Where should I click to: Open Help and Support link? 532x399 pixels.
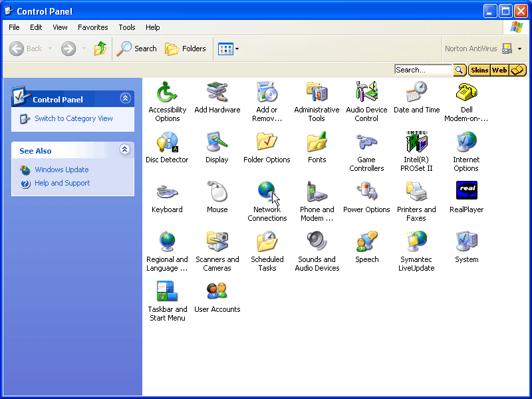click(x=62, y=184)
